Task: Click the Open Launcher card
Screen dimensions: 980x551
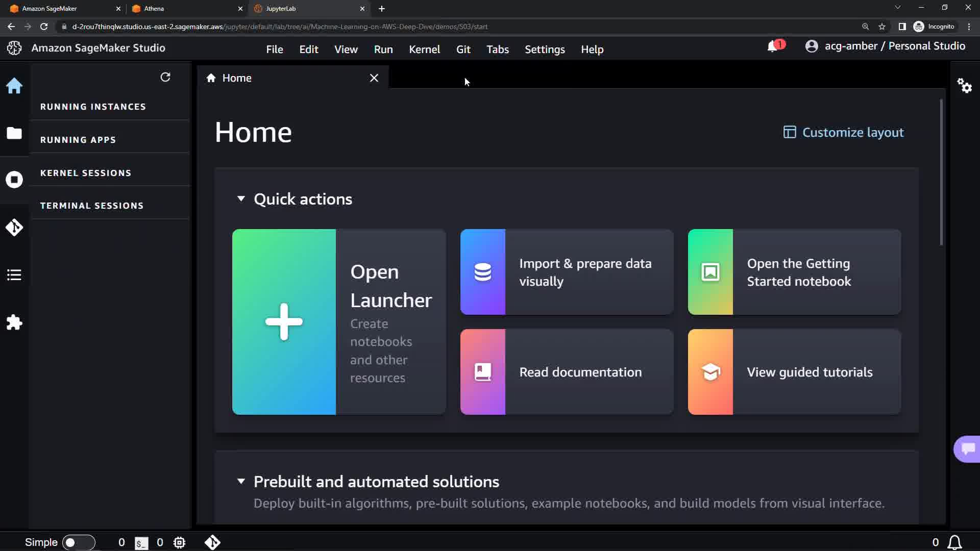Action: point(339,322)
